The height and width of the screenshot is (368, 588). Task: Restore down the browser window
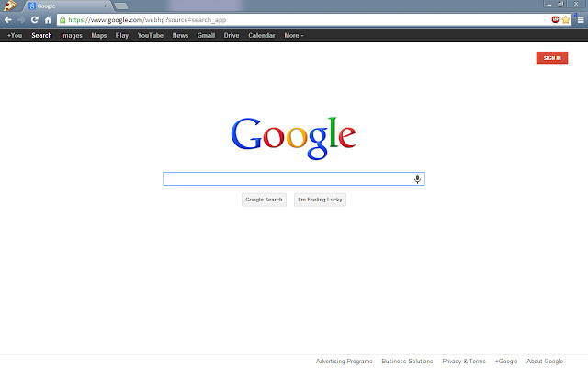click(x=560, y=4)
